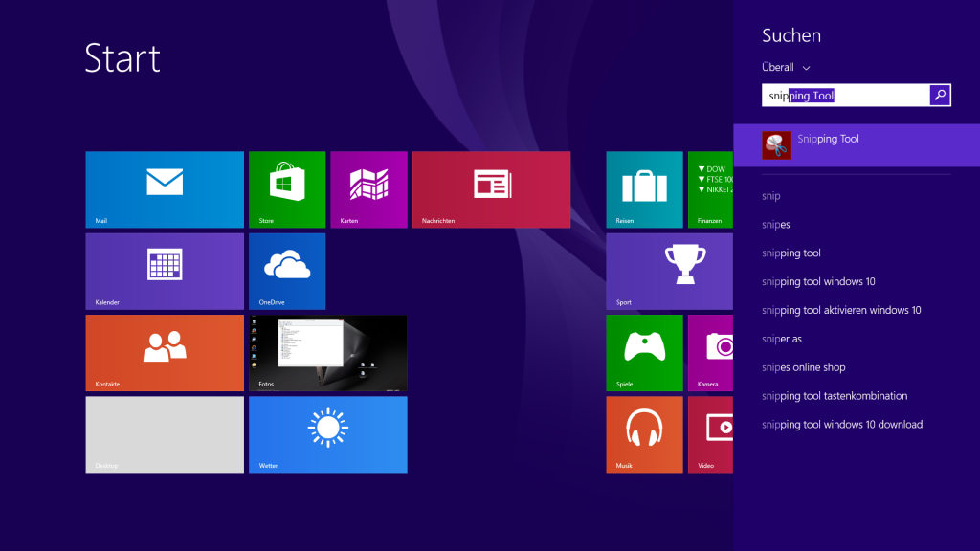Screen dimensions: 980x551
Task: Open the OneDrive tile
Action: pyautogui.click(x=287, y=271)
